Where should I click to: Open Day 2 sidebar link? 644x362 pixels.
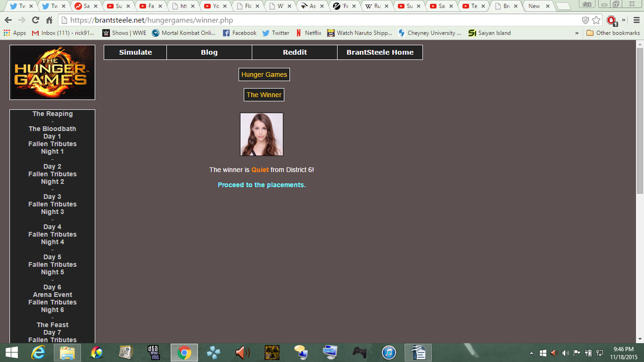[x=53, y=166]
